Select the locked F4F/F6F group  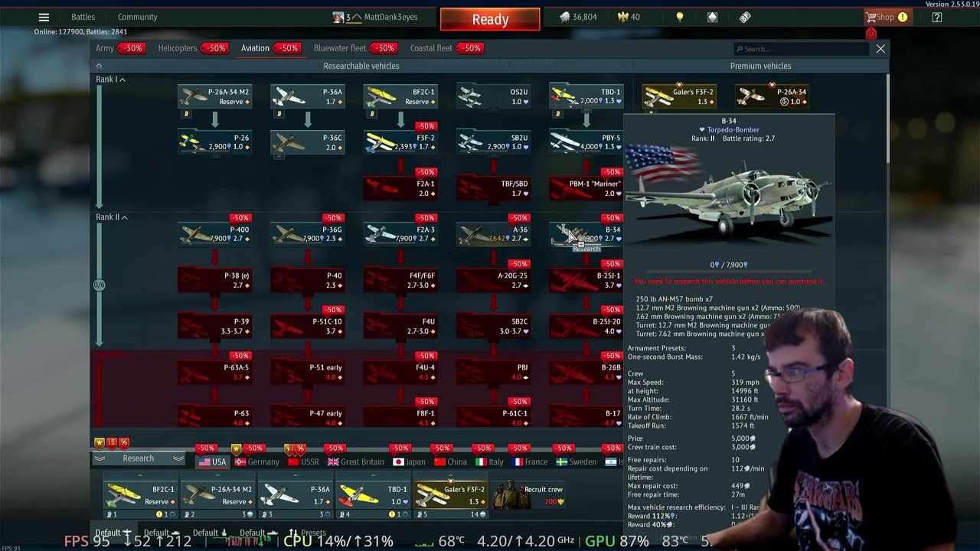pos(400,280)
